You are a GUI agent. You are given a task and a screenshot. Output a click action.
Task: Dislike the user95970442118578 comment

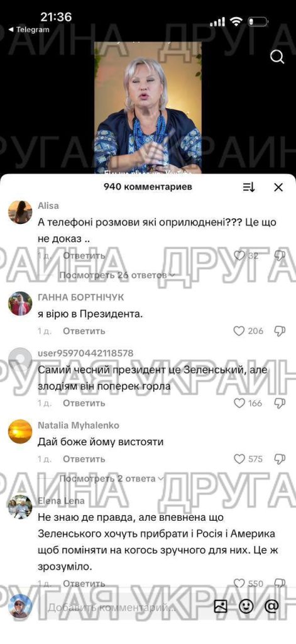pyautogui.click(x=280, y=403)
